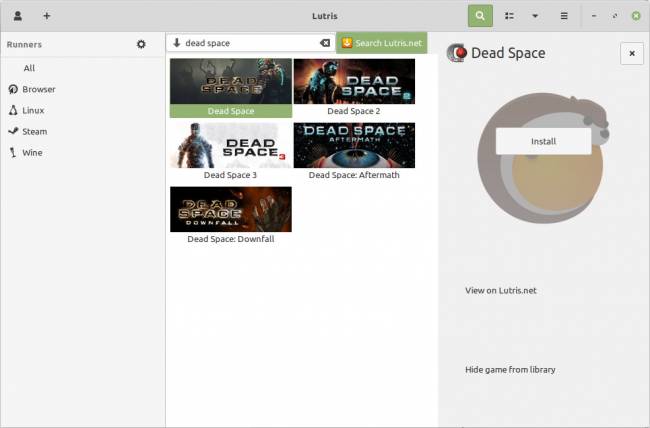Click the Dead Space 2 title label

coord(354,111)
